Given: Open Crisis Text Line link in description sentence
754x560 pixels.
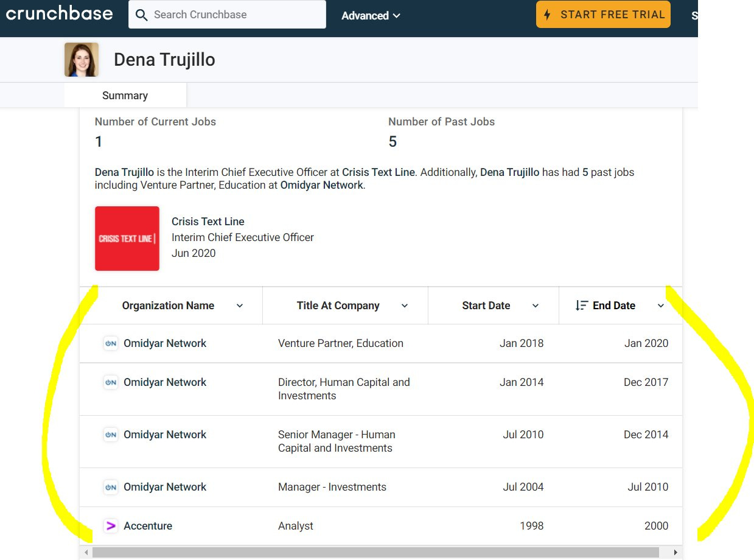Looking at the screenshot, I should click(379, 172).
